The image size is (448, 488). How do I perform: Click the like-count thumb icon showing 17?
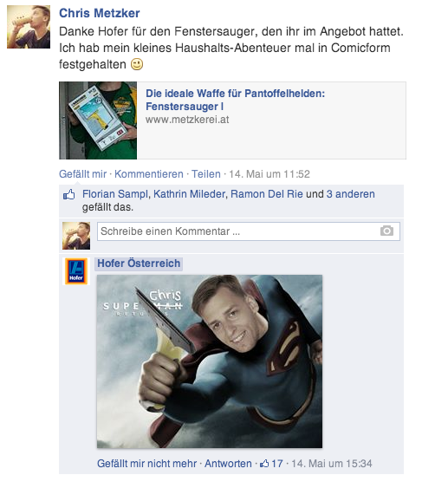pos(264,464)
